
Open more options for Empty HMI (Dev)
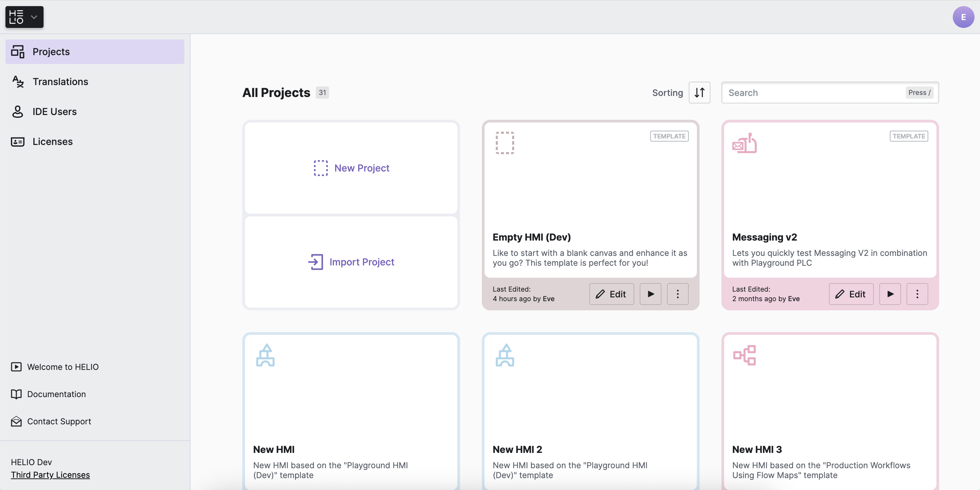tap(677, 294)
